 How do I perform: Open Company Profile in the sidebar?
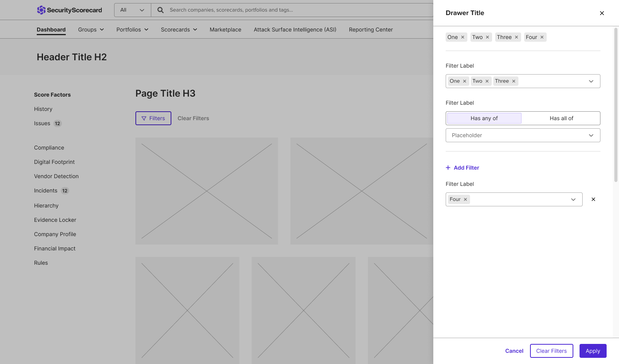click(55, 234)
